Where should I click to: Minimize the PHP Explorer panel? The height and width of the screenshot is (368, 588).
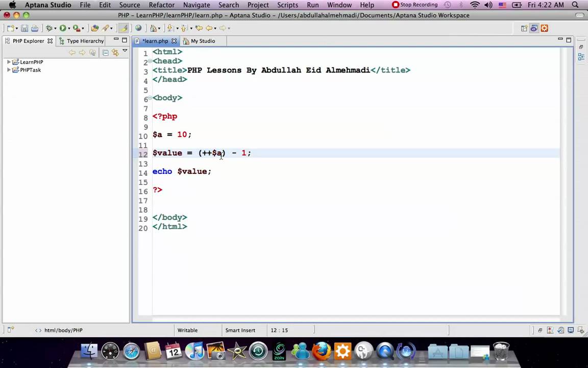(x=116, y=39)
